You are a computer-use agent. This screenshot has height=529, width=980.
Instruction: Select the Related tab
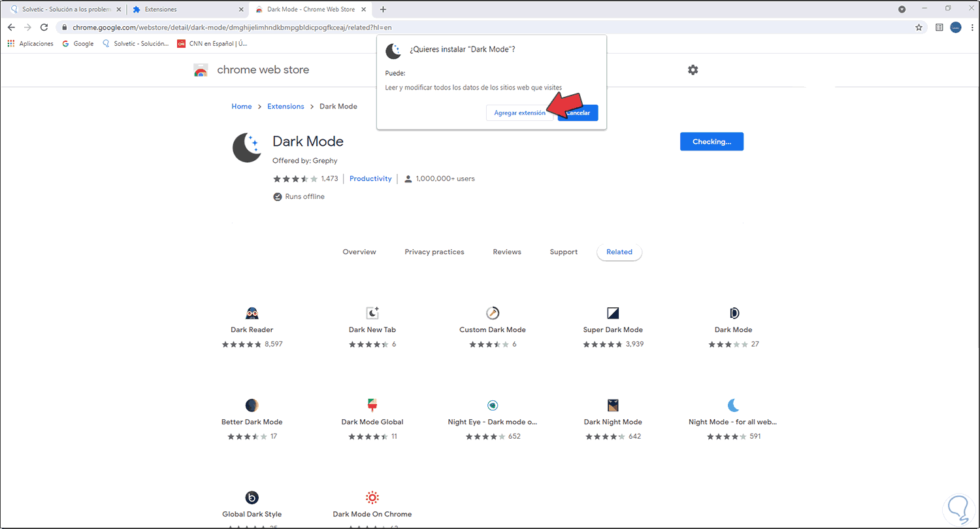coord(619,252)
